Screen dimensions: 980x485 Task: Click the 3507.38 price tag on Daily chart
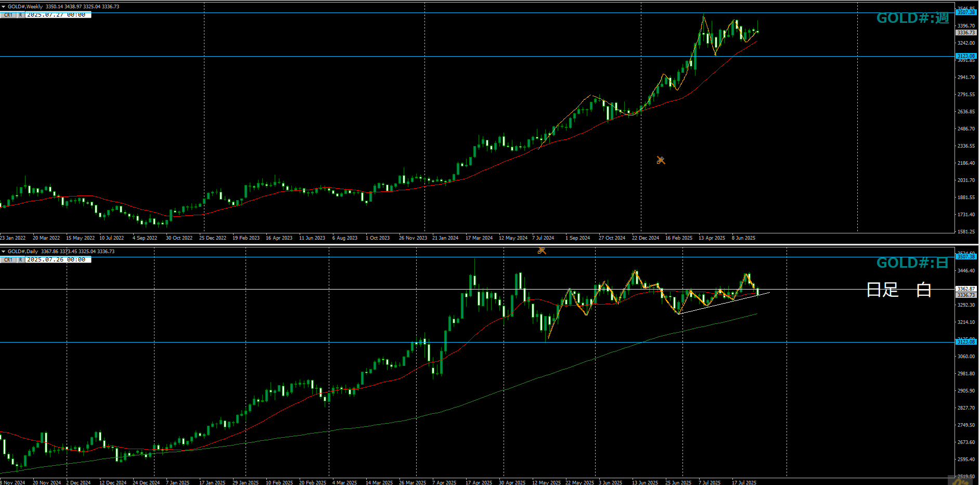(x=966, y=257)
